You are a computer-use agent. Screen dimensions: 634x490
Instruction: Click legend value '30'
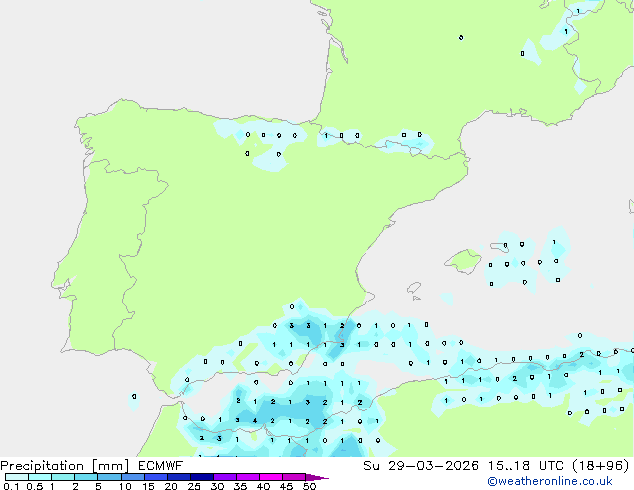[217, 486]
